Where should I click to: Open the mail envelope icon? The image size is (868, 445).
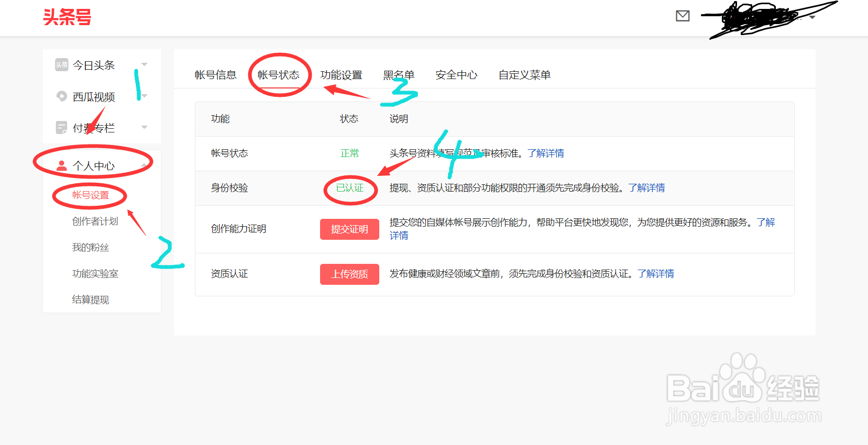pos(683,16)
